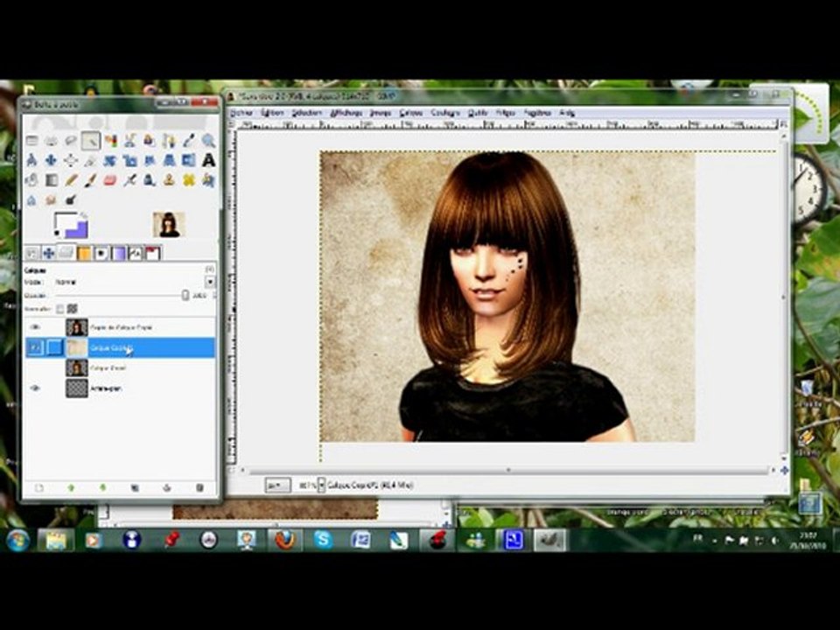840x630 pixels.
Task: Switch to the Brushes tab with black dot
Action: pyautogui.click(x=101, y=254)
